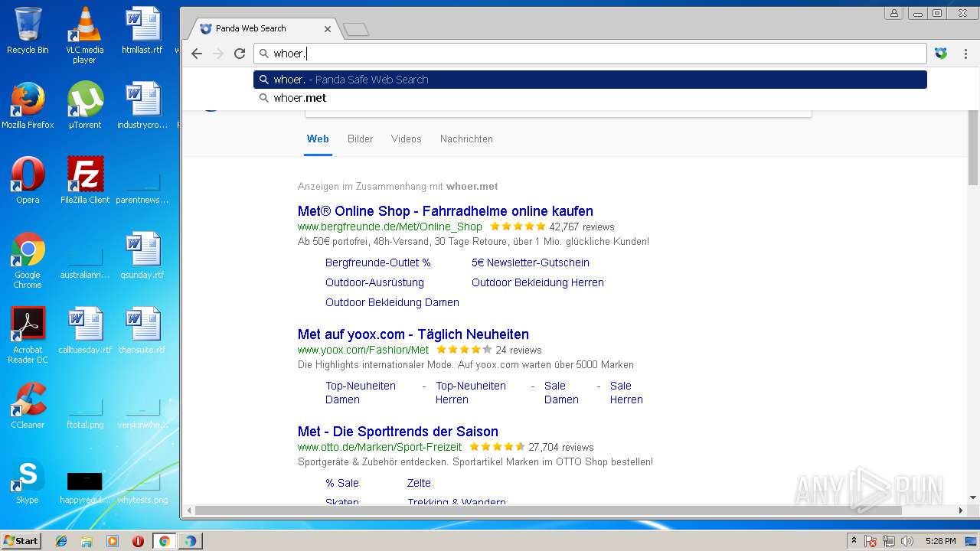Switch to the Web results tab
Screen dimensions: 980x551
[318, 139]
